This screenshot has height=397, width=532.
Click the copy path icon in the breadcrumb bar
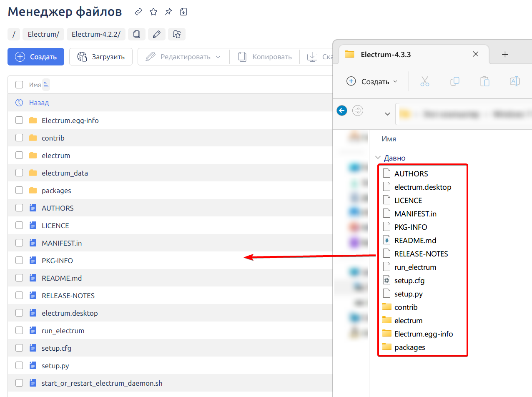click(137, 35)
